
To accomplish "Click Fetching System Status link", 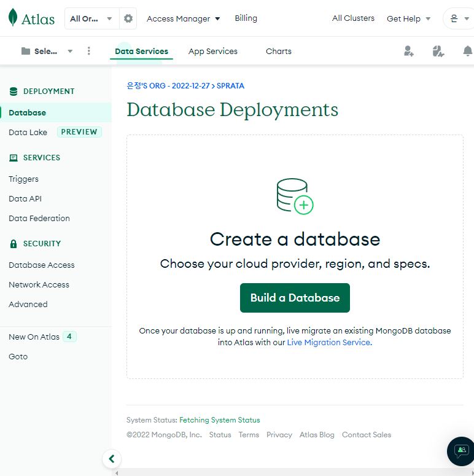I will (x=220, y=420).
